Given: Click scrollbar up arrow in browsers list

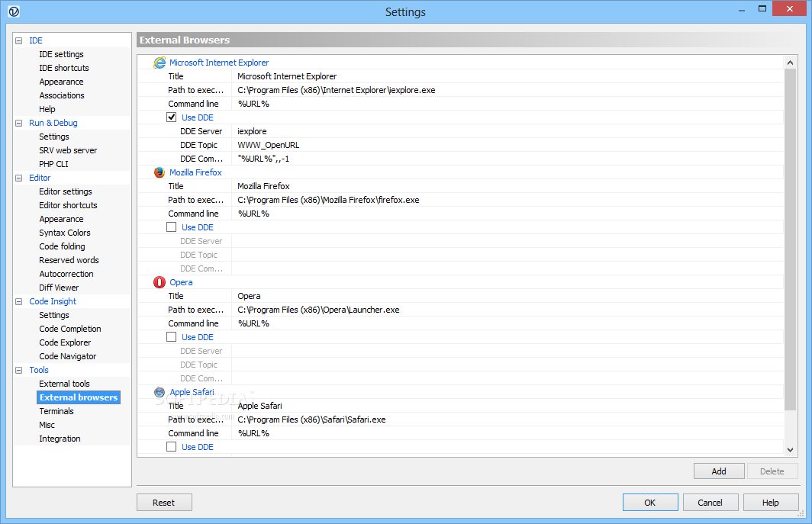Looking at the screenshot, I should 791,62.
